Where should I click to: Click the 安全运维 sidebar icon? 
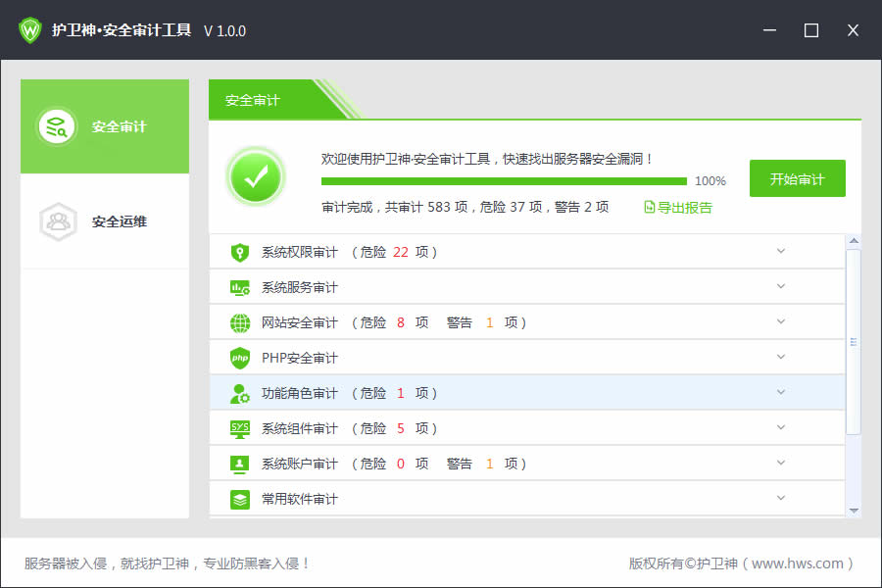pyautogui.click(x=58, y=221)
